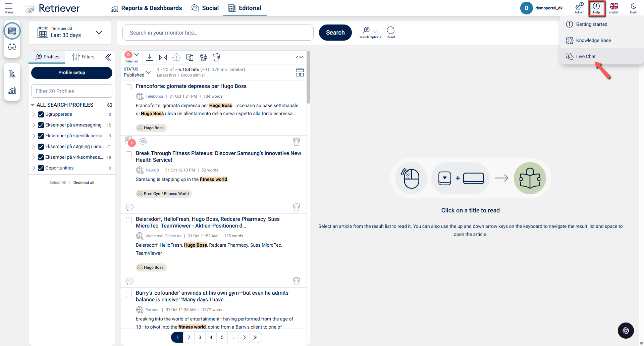Open the Status Published dropdown
The height and width of the screenshot is (346, 644).
coord(137,72)
